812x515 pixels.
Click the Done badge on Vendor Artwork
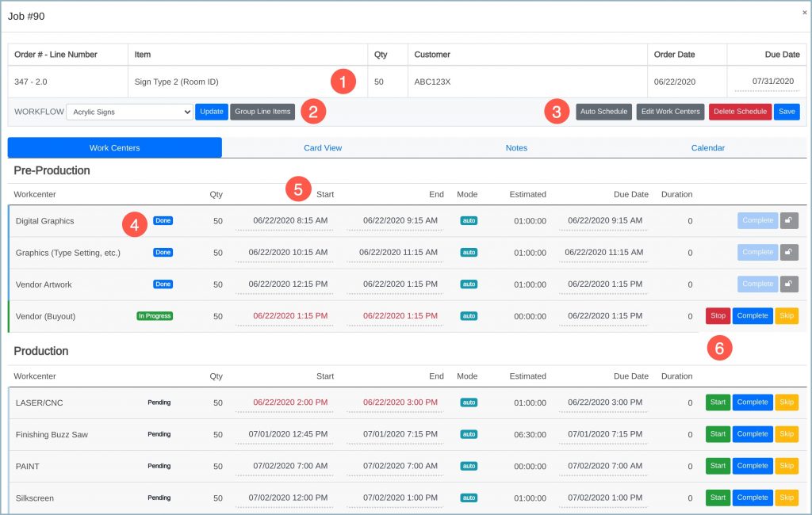coord(163,284)
